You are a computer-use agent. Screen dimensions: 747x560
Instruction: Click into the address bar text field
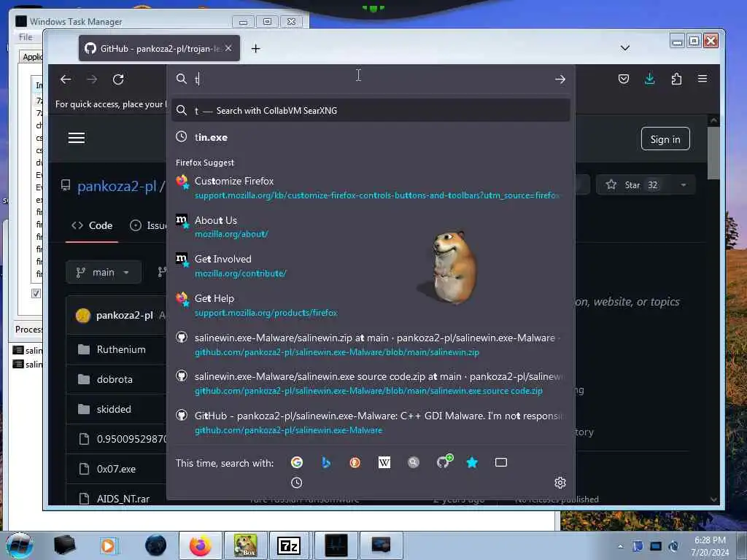tap(371, 79)
